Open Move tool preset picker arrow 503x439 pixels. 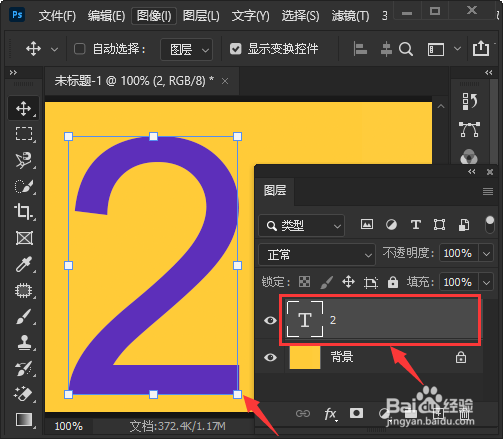click(x=54, y=50)
